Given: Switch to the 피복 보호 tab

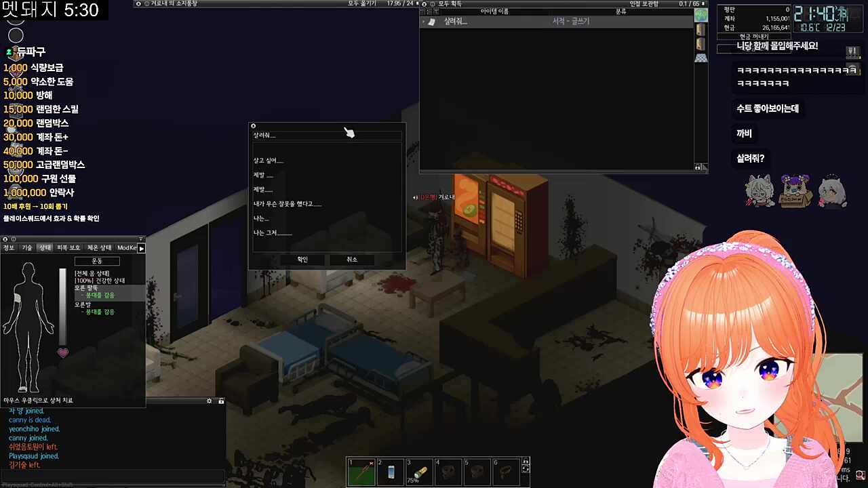Looking at the screenshot, I should coord(68,248).
